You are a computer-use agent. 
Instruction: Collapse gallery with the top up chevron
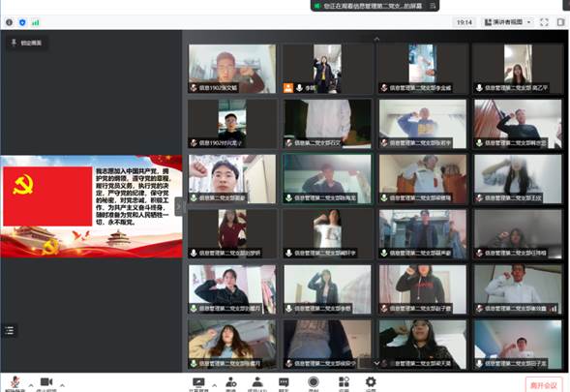[376, 39]
